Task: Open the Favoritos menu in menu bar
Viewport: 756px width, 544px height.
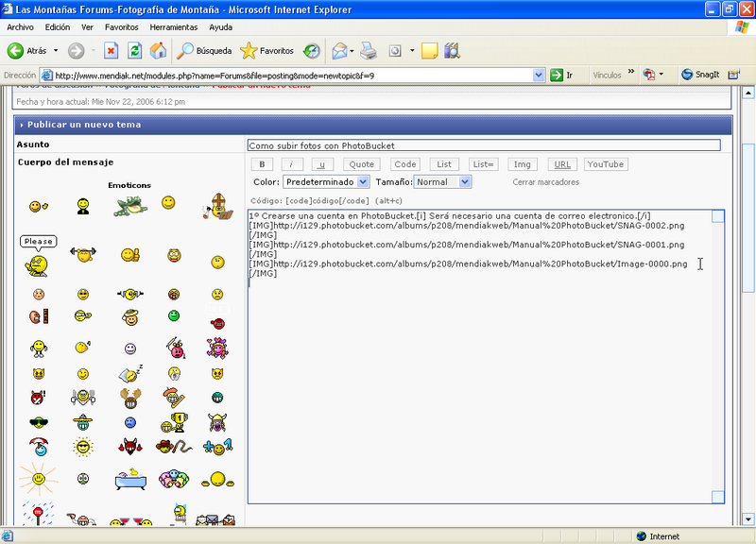Action: click(x=122, y=27)
